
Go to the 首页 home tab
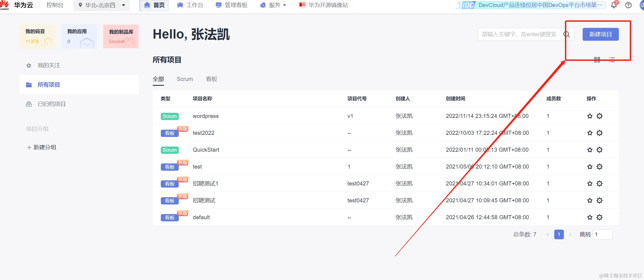(154, 5)
